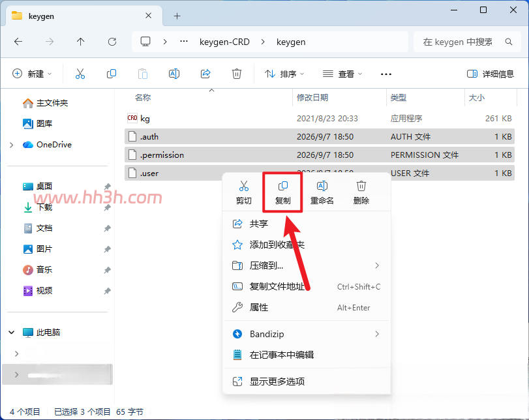Sort by the 类型 column header

[398, 97]
